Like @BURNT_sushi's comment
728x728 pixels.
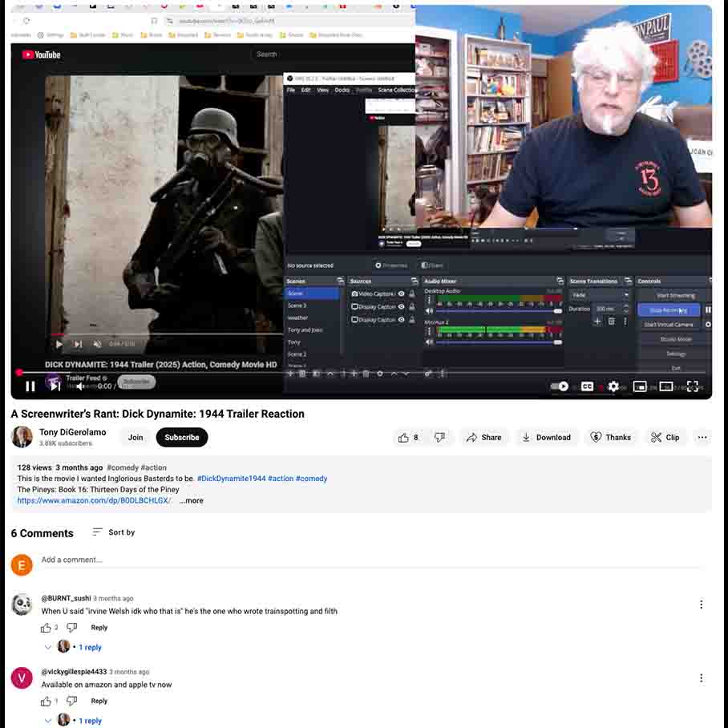[x=46, y=628]
